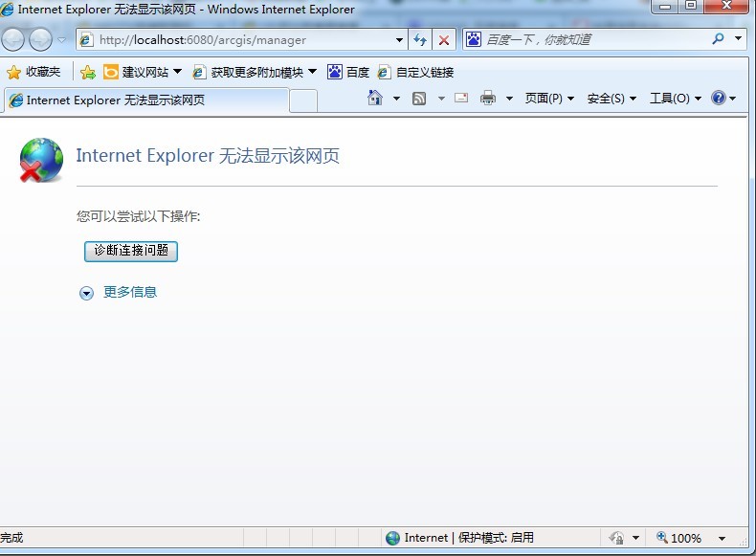Click the 诊断连接问题 button
Image resolution: width=756 pixels, height=556 pixels.
131,252
